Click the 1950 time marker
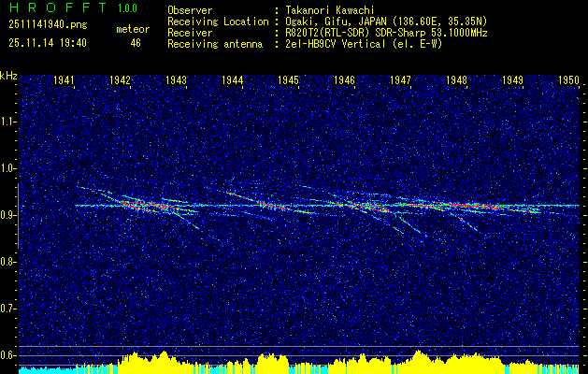 (568, 79)
